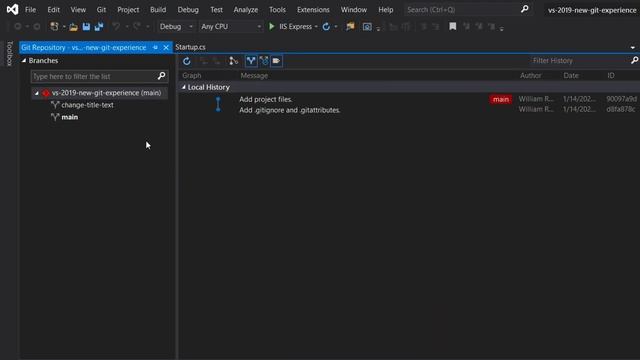Open the tab overflow dropdown arrow

point(633,47)
